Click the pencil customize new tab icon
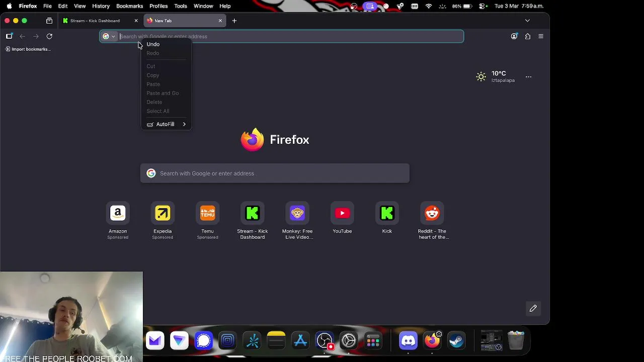 [533, 308]
